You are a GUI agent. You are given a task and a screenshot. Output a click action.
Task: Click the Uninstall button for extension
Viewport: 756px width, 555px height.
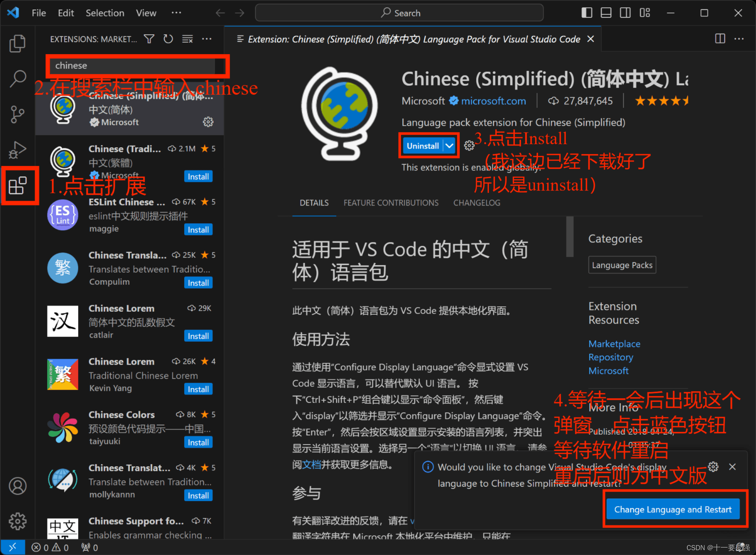[x=423, y=145]
